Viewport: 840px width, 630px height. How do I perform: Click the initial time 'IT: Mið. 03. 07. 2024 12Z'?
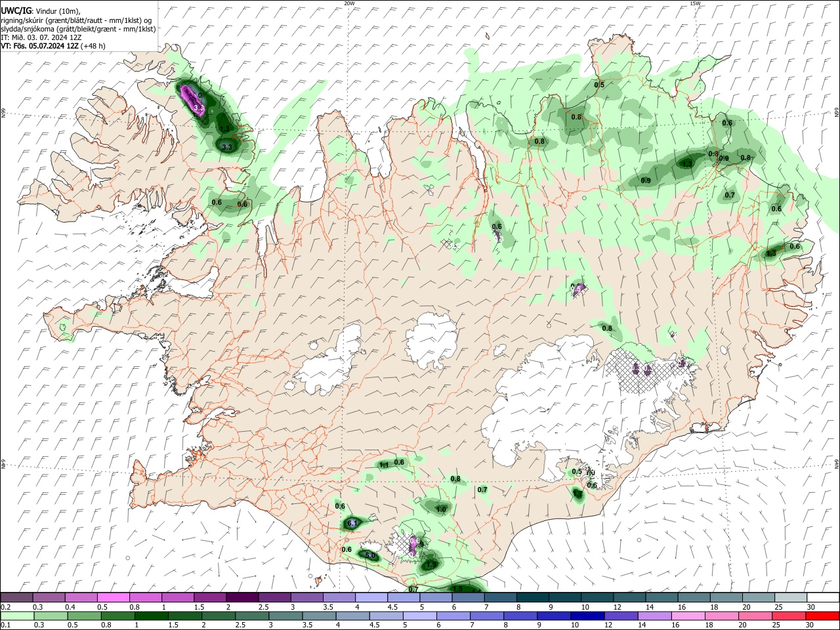coord(41,37)
